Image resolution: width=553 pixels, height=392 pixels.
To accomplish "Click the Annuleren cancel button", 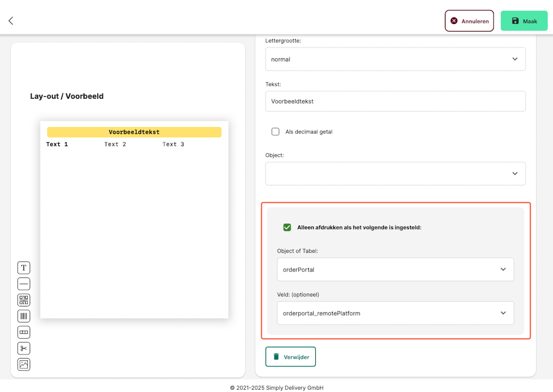I will click(x=469, y=21).
